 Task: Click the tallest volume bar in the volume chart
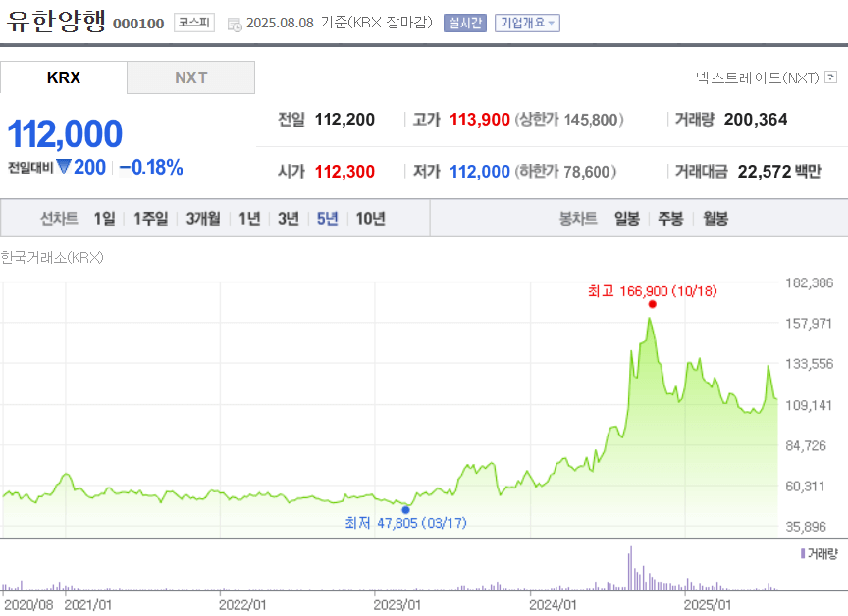tap(630, 568)
